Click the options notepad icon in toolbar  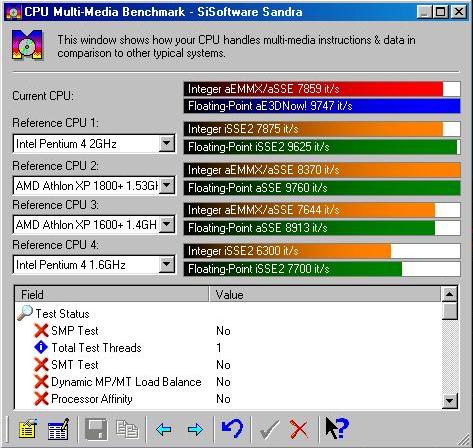tap(28, 429)
